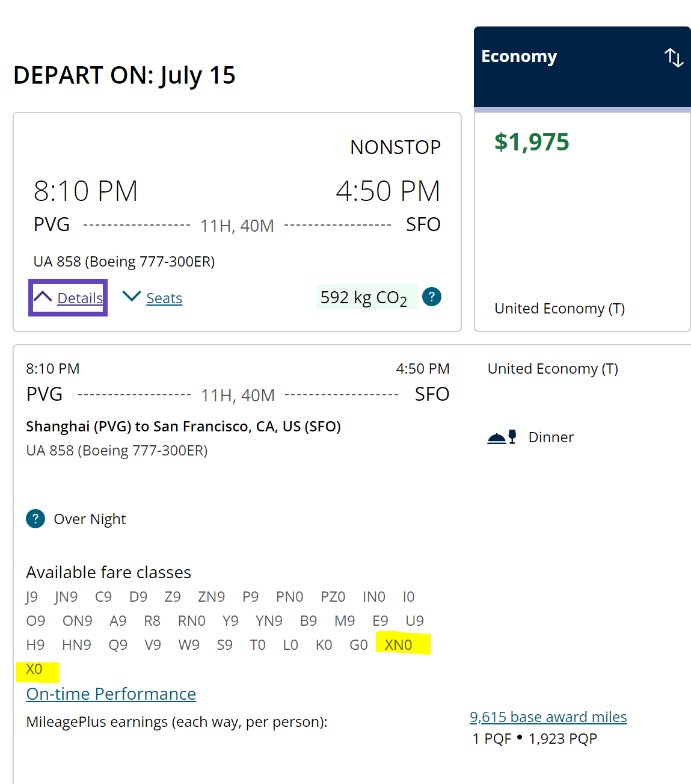The width and height of the screenshot is (691, 784).
Task: Click the CO2 emissions help icon
Action: point(432,297)
